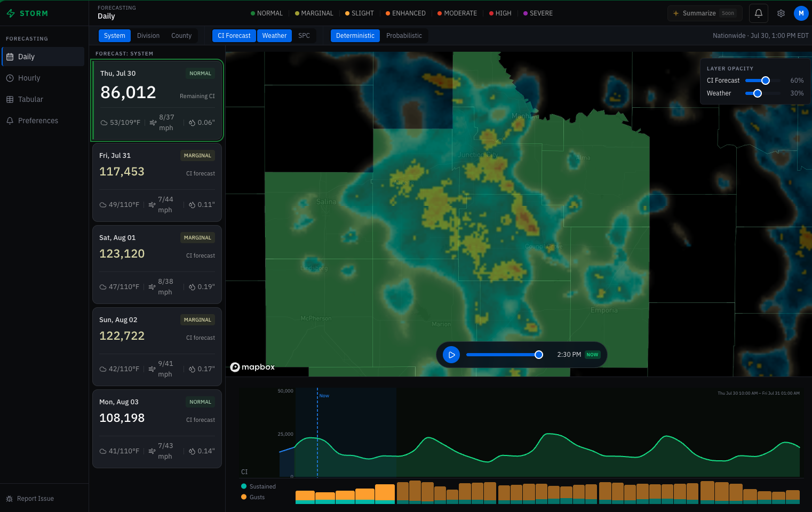Viewport: 812px width, 512px height.
Task: Click the Tabular grid icon
Action: pos(10,99)
